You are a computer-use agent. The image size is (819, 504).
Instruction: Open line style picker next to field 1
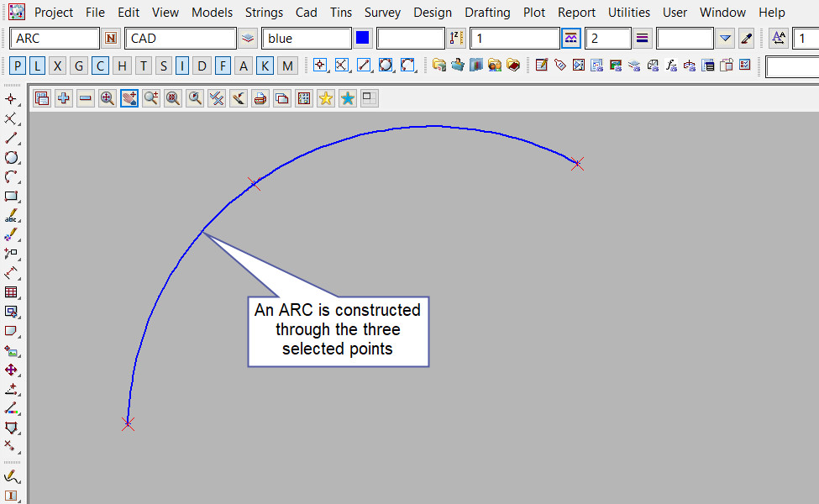point(571,39)
